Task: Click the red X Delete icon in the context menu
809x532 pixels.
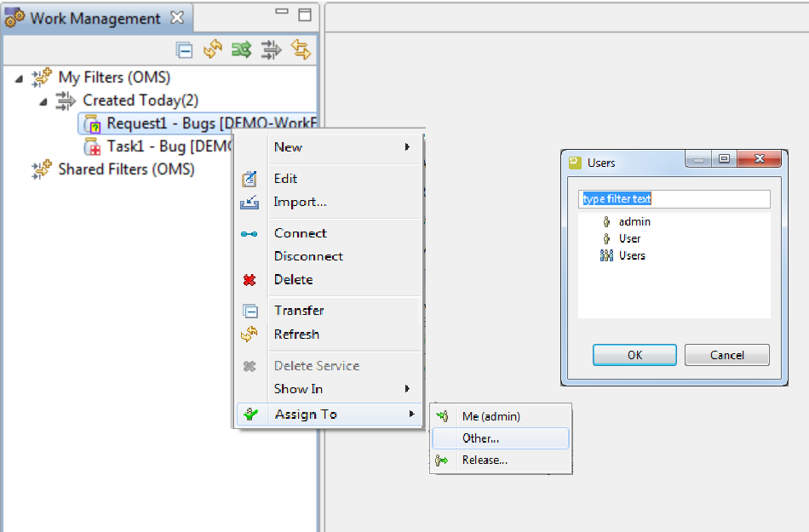Action: (250, 280)
